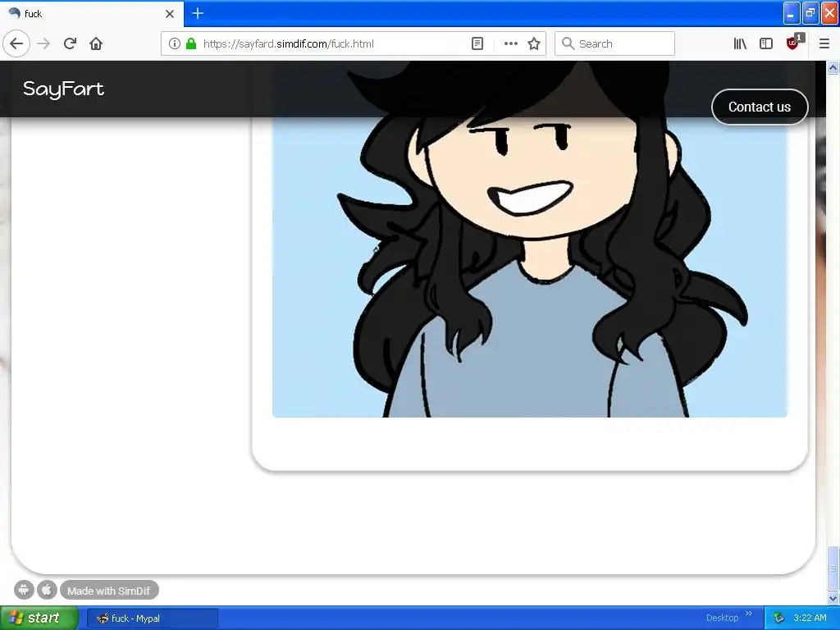This screenshot has width=840, height=630.
Task: Reload the current page
Action: (70, 43)
